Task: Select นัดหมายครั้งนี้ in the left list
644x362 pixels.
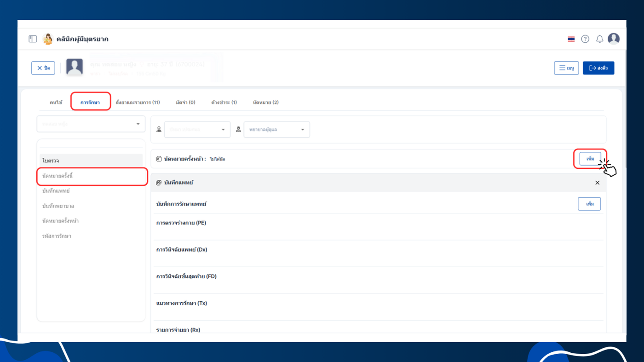Action: (91, 176)
